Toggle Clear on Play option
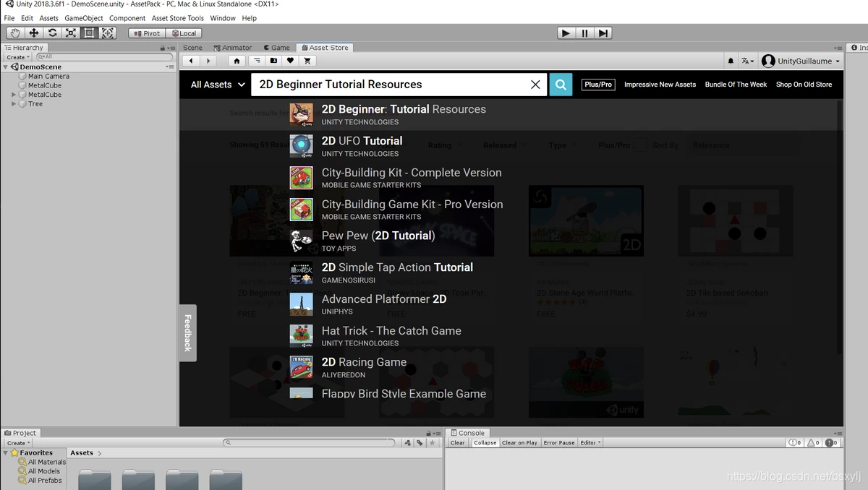The image size is (868, 490). pos(519,443)
